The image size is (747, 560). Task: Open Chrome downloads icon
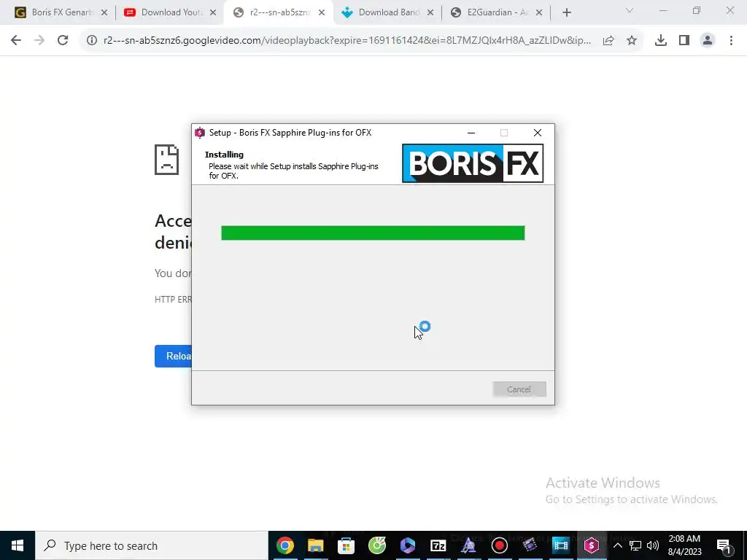pyautogui.click(x=661, y=41)
